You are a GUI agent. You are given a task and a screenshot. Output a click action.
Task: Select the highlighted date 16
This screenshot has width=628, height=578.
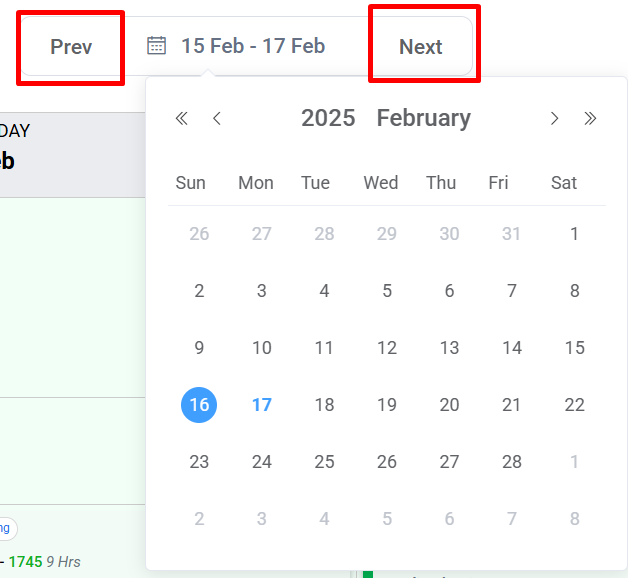click(x=199, y=405)
